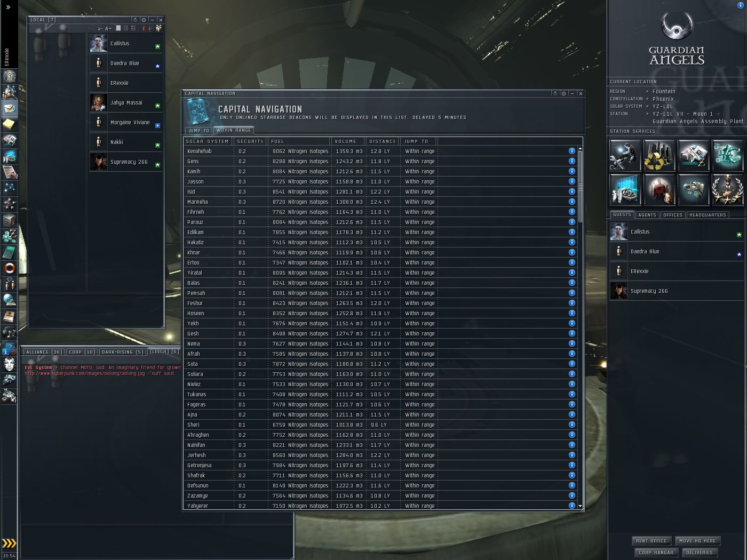Open the Offices tab in station panel

pyautogui.click(x=673, y=215)
